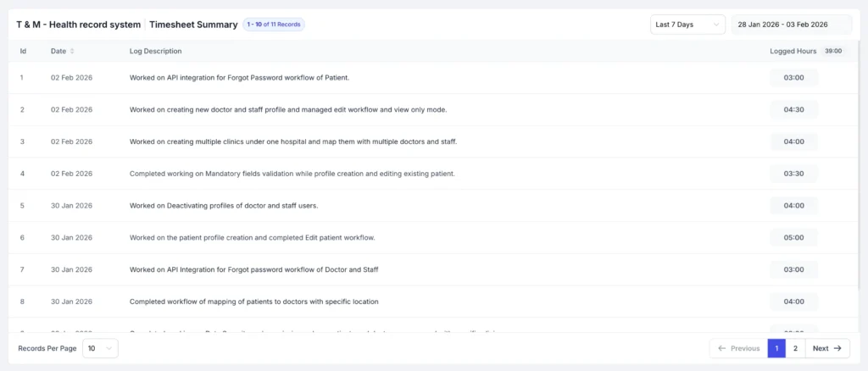Sort the table by Date column icon

(x=72, y=52)
